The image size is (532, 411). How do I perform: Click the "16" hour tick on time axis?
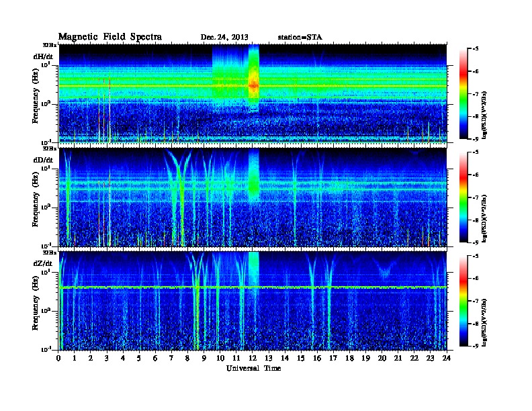[317, 358]
